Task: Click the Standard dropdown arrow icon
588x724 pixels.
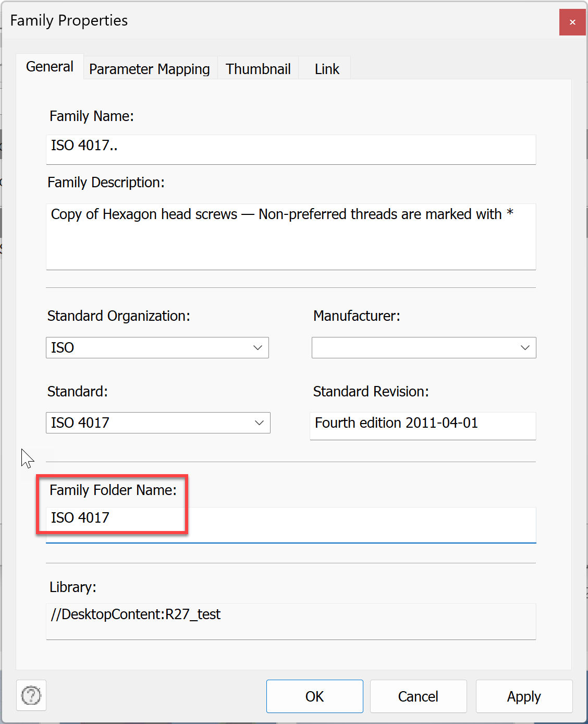Action: 259,423
